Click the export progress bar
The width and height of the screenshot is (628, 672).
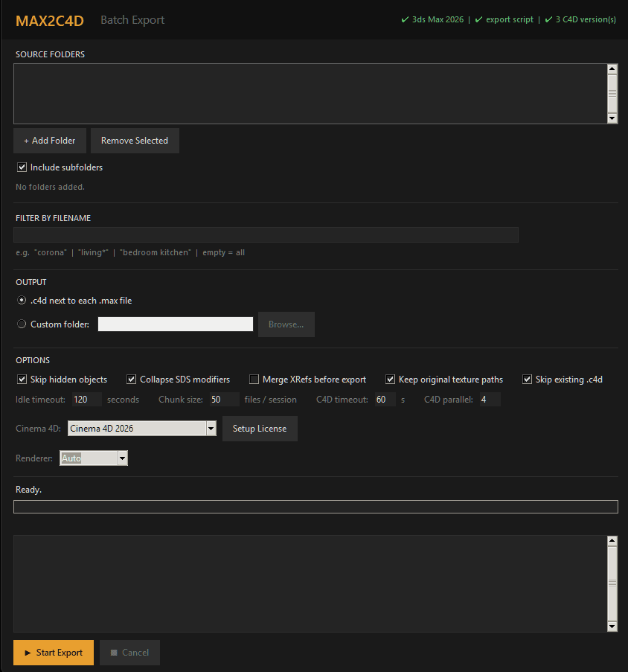click(314, 507)
